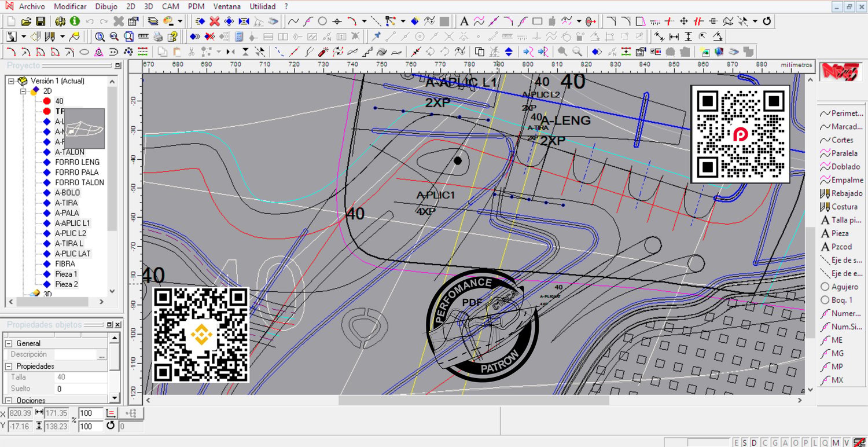Open the CAM menu

coord(170,6)
